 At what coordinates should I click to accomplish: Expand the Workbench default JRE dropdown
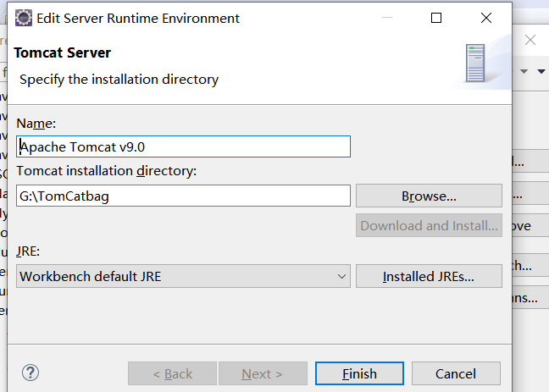(x=183, y=276)
